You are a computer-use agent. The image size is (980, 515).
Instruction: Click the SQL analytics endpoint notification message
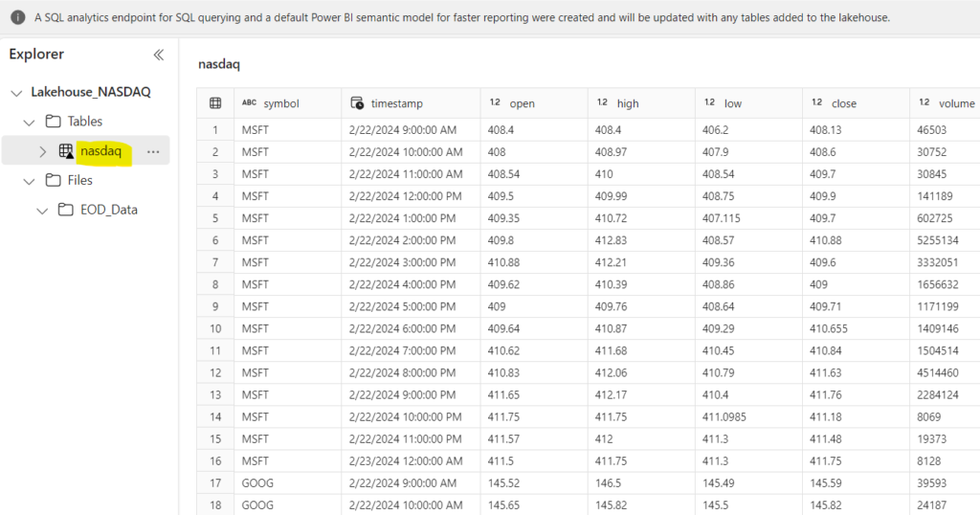click(x=462, y=17)
